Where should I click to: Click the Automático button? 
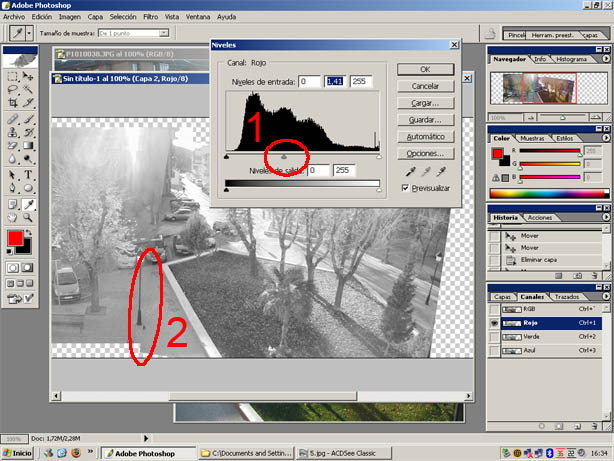[x=426, y=137]
